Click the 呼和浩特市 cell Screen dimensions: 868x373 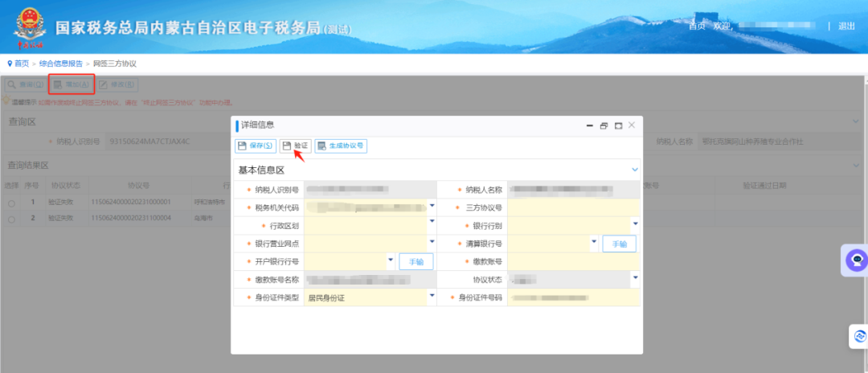[x=209, y=203]
